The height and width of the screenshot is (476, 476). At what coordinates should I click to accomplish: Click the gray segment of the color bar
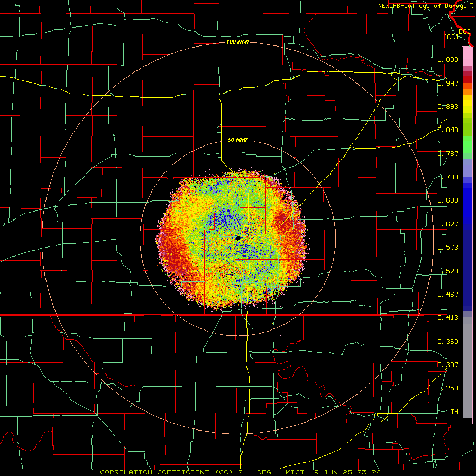pos(467,368)
